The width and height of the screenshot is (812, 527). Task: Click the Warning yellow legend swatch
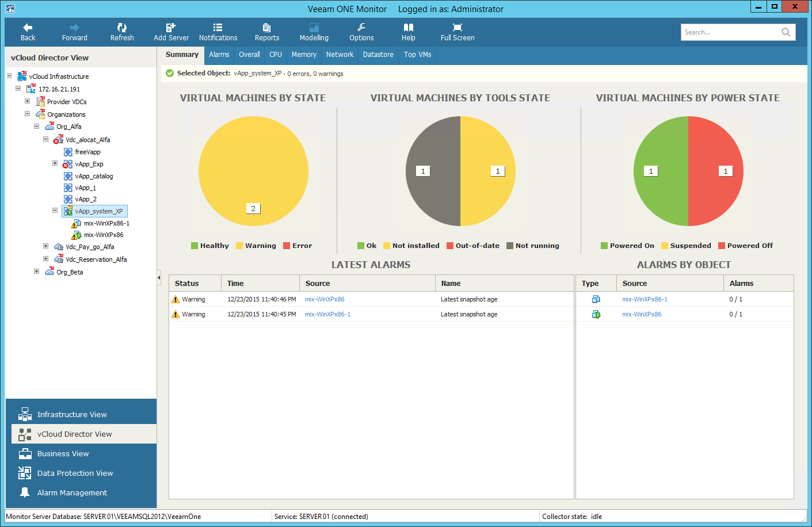[239, 246]
